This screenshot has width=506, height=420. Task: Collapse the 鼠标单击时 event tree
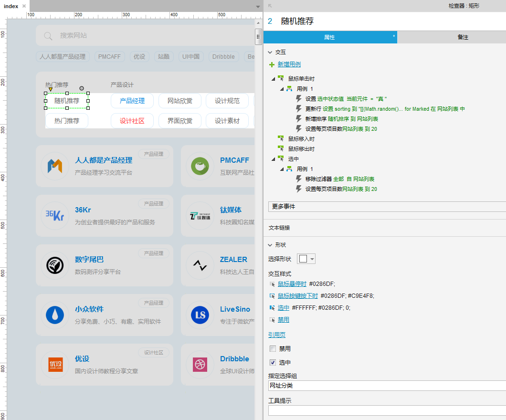click(x=274, y=78)
